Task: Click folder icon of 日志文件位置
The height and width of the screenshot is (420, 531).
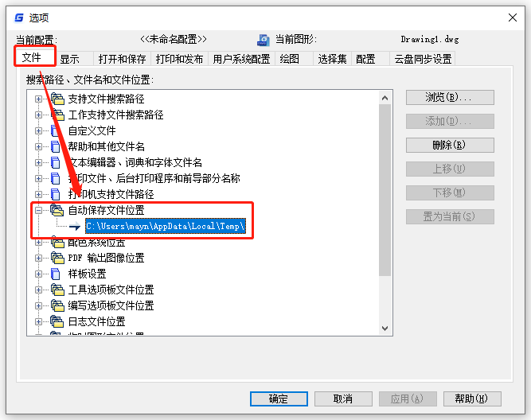Action: pyautogui.click(x=57, y=321)
